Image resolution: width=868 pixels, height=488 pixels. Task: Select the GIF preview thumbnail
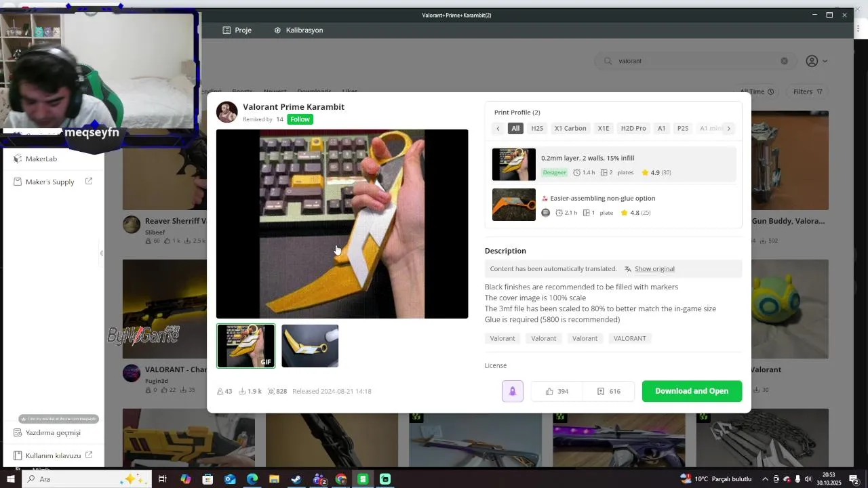(x=246, y=346)
